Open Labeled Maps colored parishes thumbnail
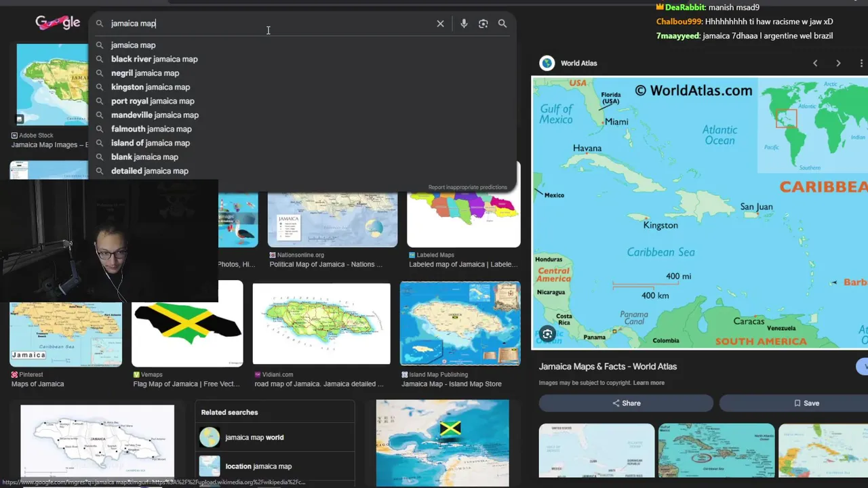868x488 pixels. 464,220
